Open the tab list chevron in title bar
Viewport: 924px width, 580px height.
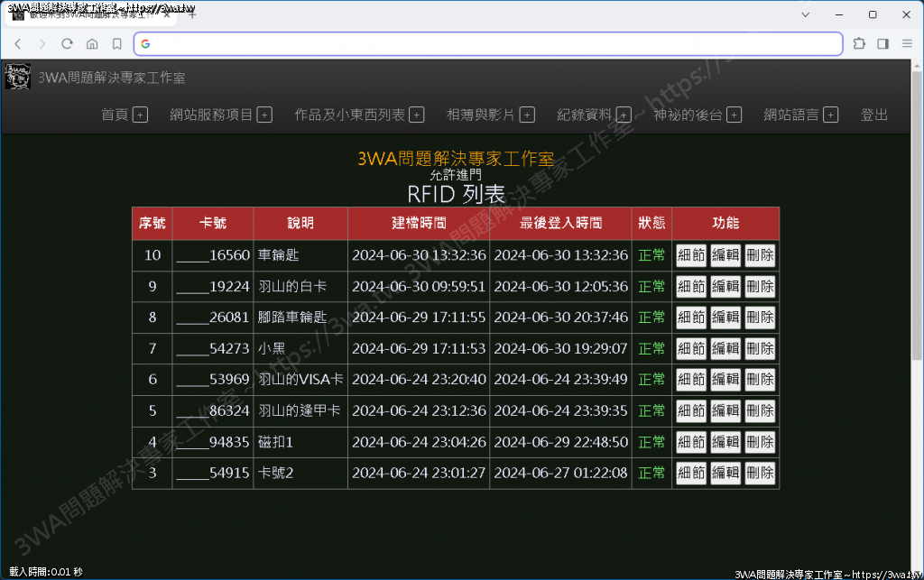point(805,14)
